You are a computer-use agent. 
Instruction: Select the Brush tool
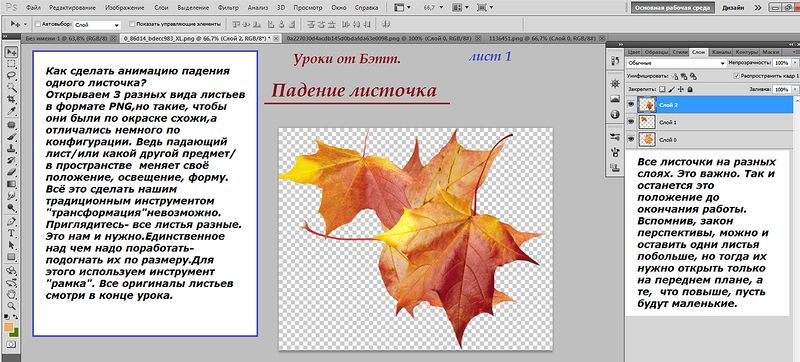coord(11,137)
